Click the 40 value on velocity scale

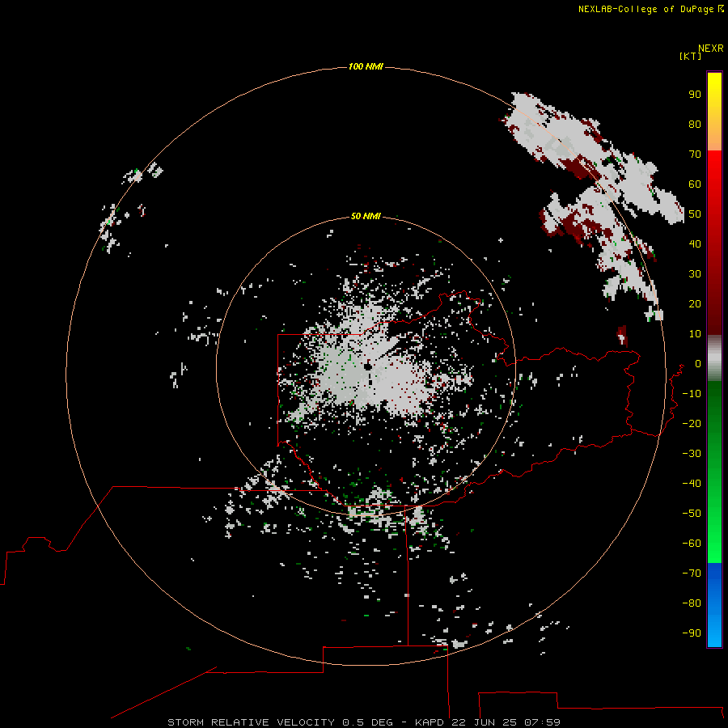695,244
